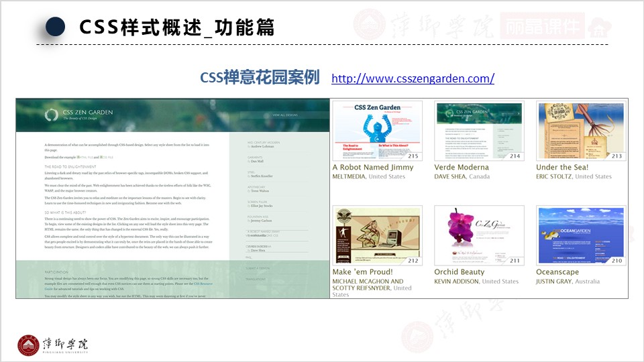644x362 pixels.
Task: Select the 'Oceanscape' title text
Action: [x=557, y=272]
